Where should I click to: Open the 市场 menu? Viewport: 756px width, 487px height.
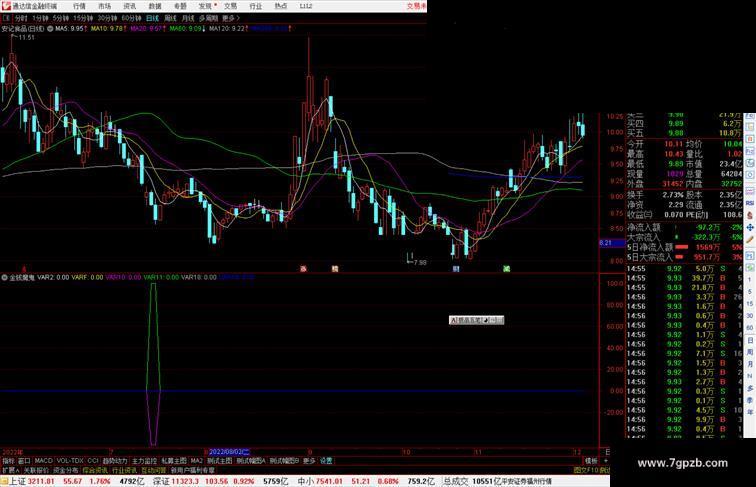click(104, 6)
